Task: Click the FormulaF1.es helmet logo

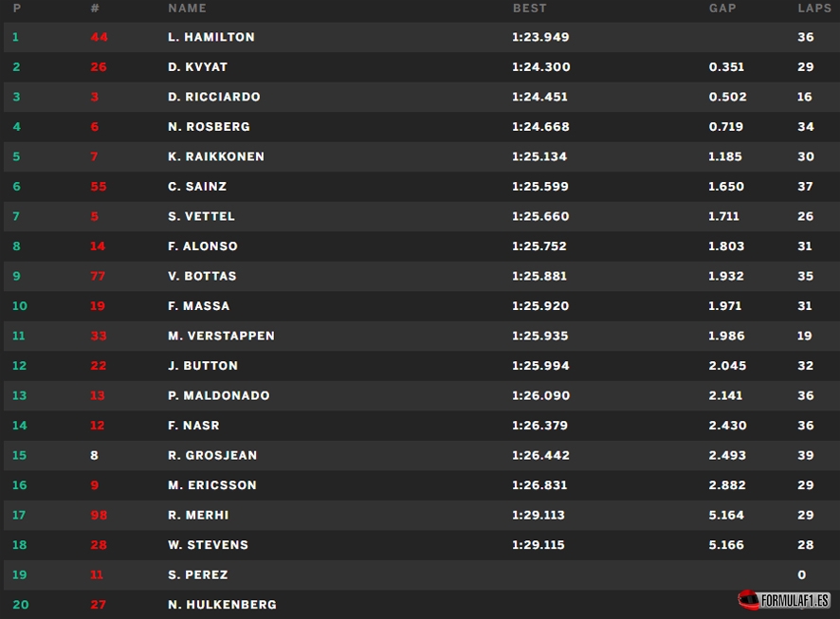Action: click(x=784, y=600)
